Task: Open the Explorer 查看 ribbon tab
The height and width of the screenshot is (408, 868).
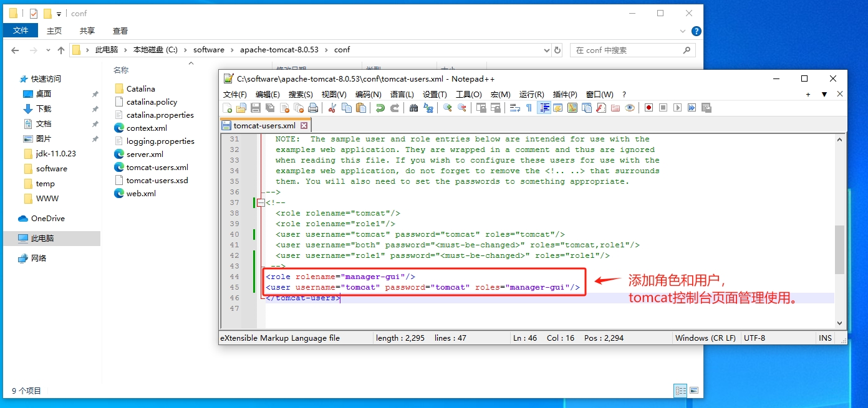Action: (120, 31)
